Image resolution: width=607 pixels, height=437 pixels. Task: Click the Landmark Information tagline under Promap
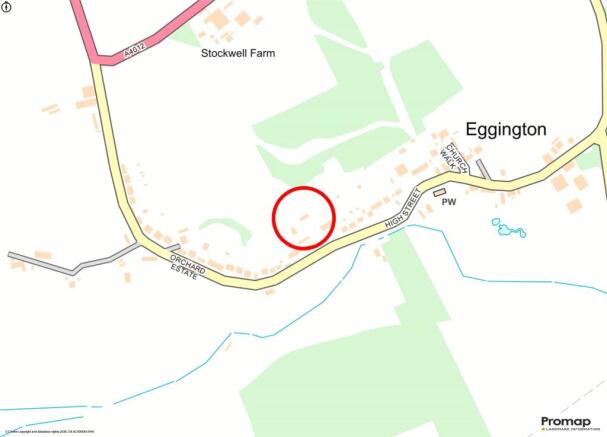click(571, 429)
